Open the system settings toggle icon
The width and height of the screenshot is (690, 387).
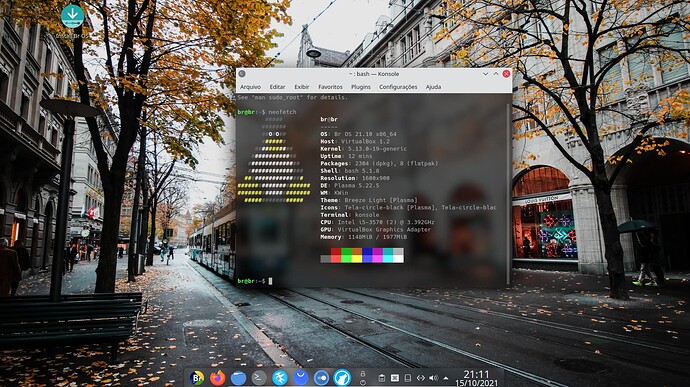click(321, 378)
